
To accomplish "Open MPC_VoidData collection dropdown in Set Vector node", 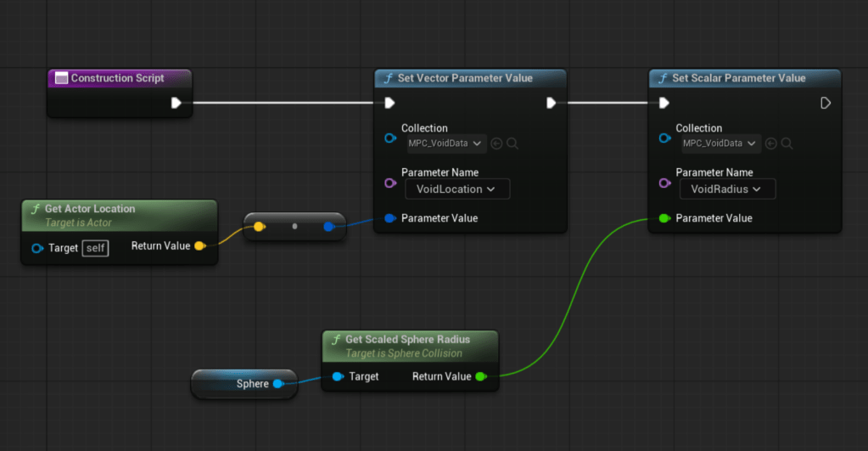I will (x=445, y=144).
